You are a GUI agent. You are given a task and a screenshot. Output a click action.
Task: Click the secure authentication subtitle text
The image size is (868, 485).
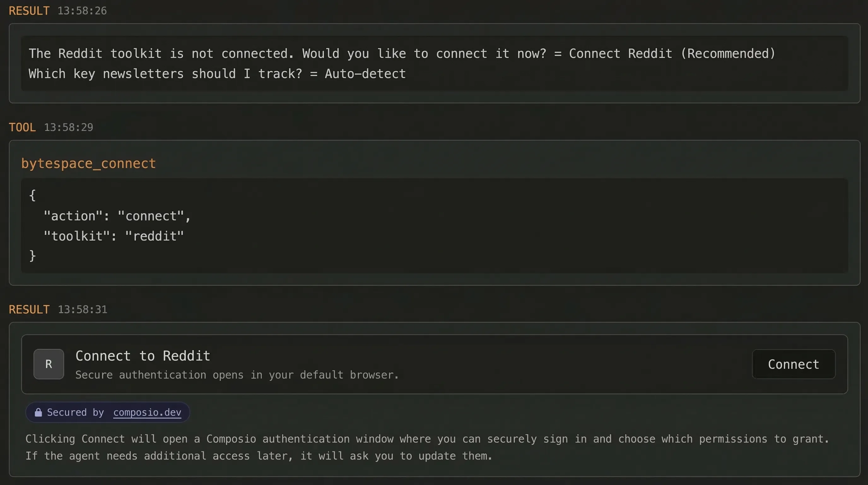tap(237, 375)
